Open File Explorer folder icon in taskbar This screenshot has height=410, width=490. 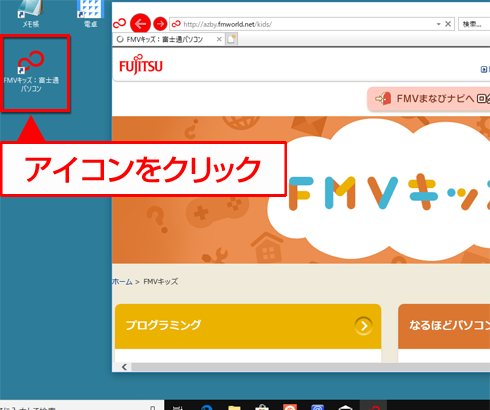234,407
